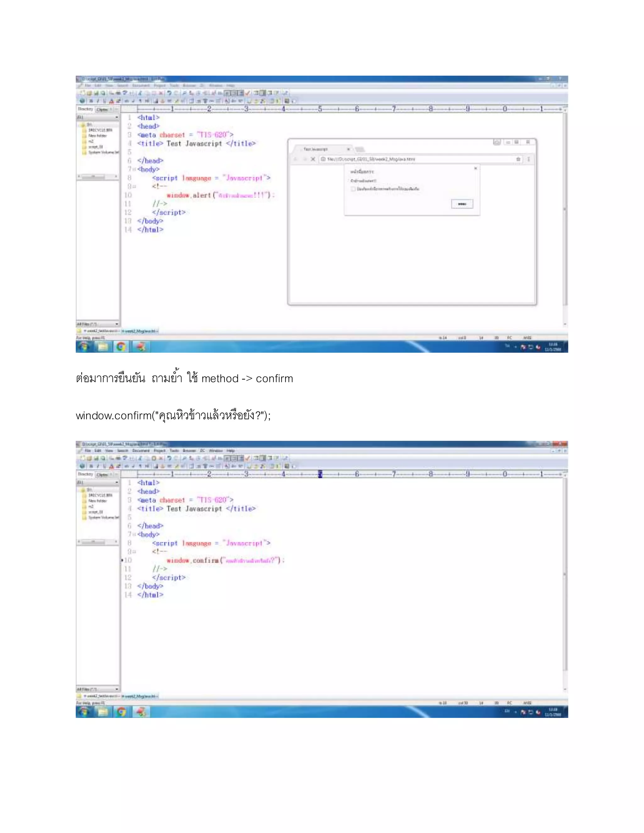
Task: Click the bookmark star in Chrome address bar
Action: point(518,159)
